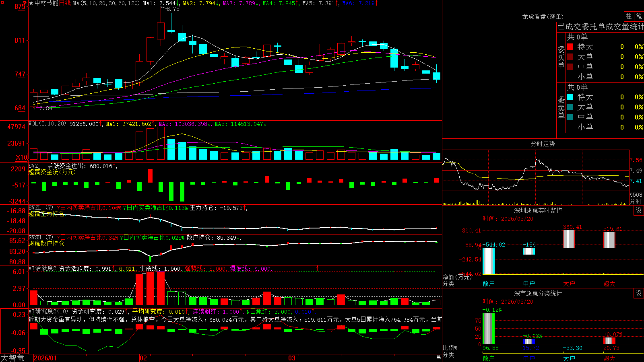Click the 散户 96.85 percentage bar
This screenshot has width=644, height=362.
click(x=489, y=329)
